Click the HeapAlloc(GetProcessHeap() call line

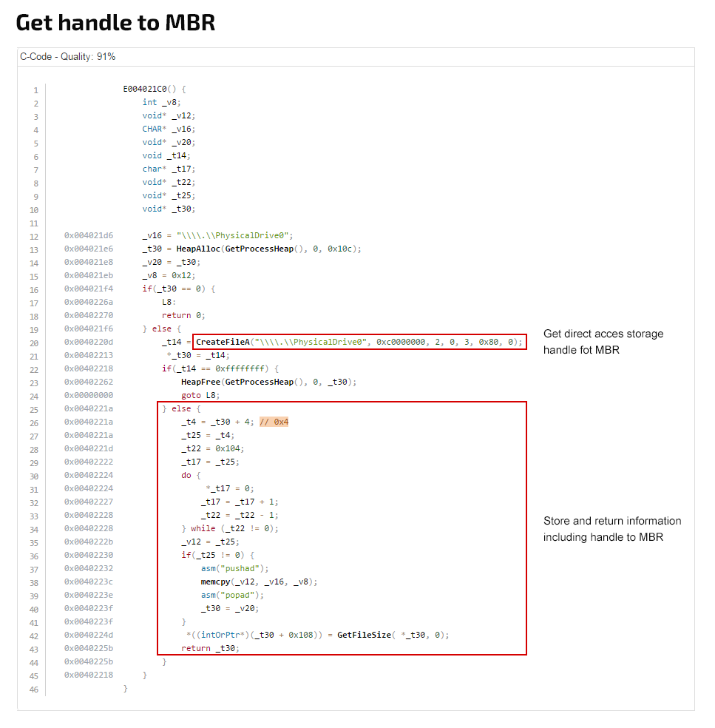[x=252, y=249]
